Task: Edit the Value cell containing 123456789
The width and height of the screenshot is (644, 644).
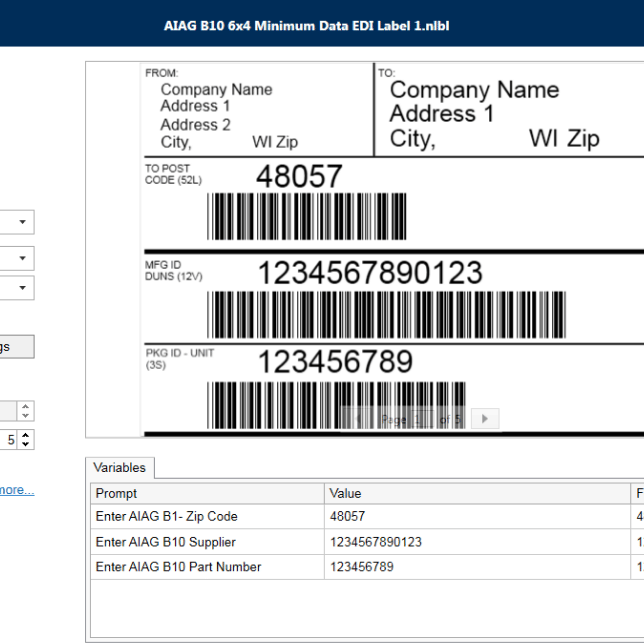Action: (x=477, y=567)
